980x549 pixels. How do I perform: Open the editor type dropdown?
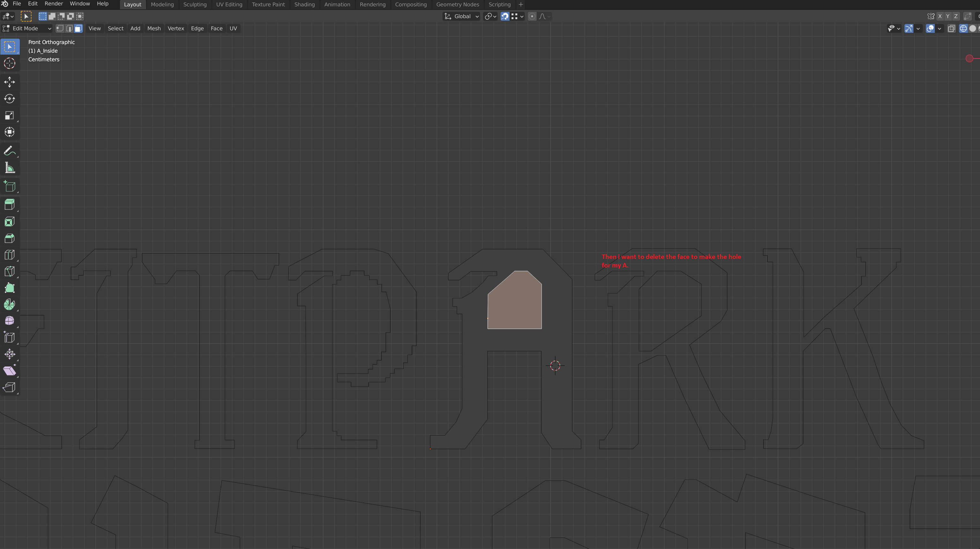[8, 16]
